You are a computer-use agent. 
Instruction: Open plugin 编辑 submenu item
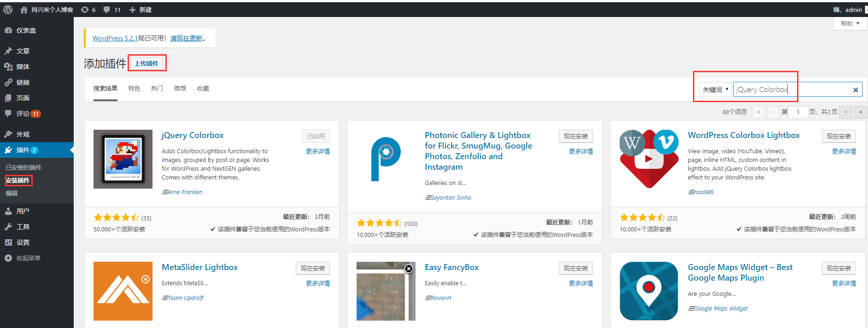click(12, 193)
